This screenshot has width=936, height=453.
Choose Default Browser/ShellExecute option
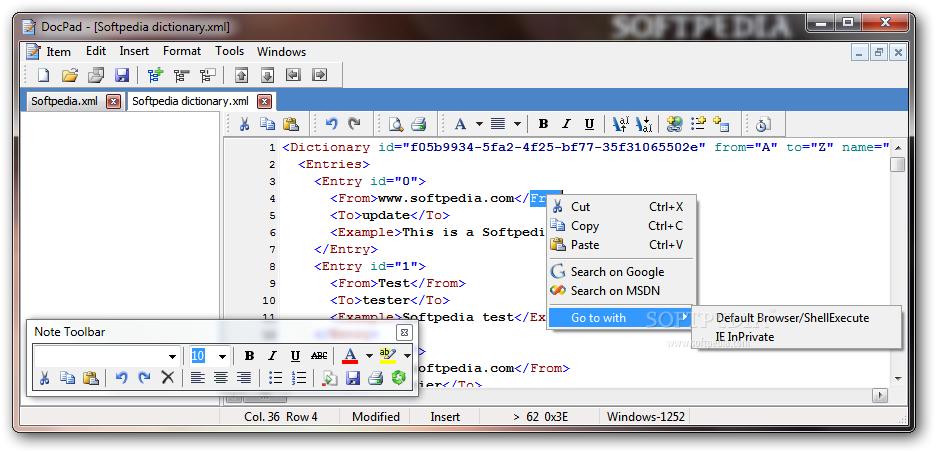coord(797,318)
